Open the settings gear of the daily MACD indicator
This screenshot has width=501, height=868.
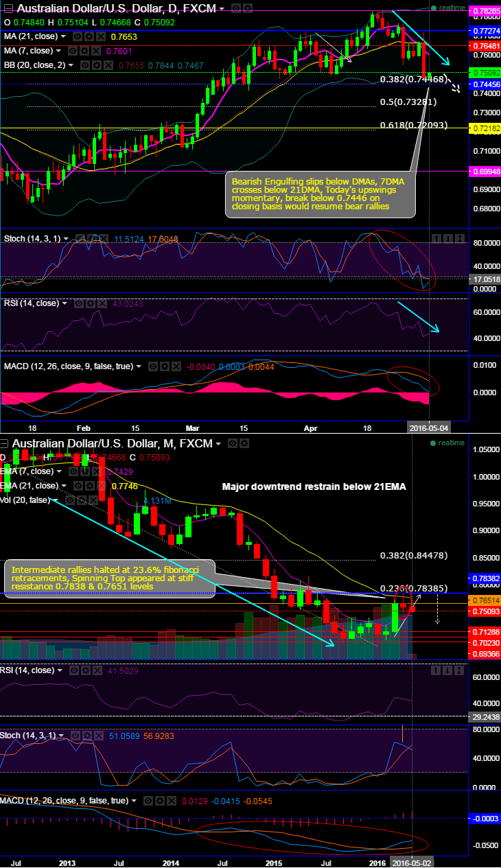pos(164,366)
